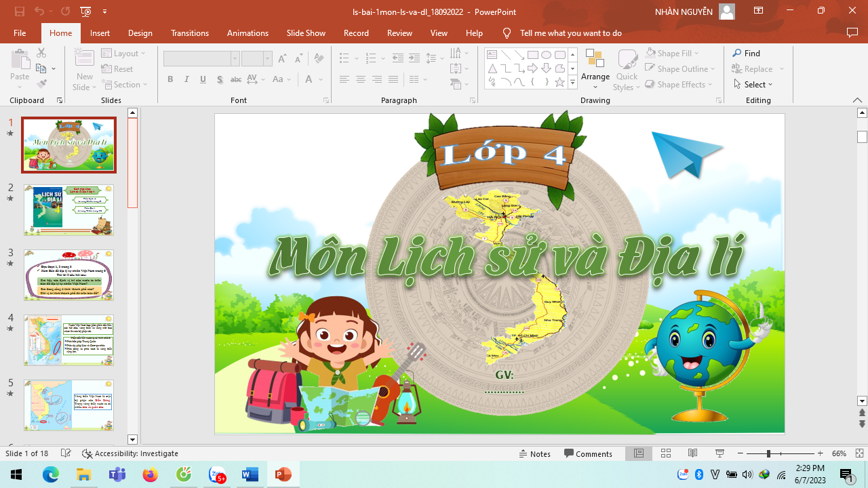Viewport: 868px width, 488px height.
Task: Click Accessibility: Investigate in status bar
Action: tap(130, 453)
